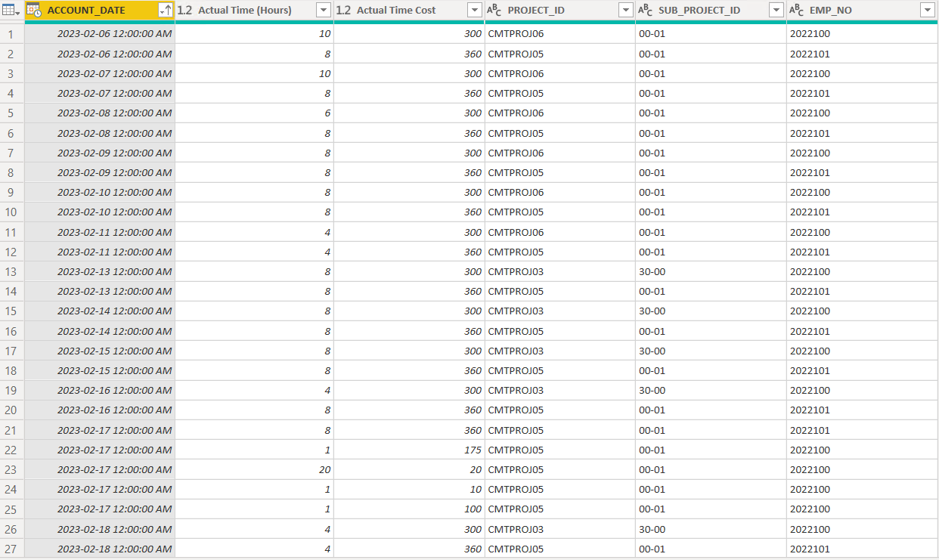Click 00-01 sub project in row 10
Viewport: 939px width, 560px height.
[x=711, y=212]
